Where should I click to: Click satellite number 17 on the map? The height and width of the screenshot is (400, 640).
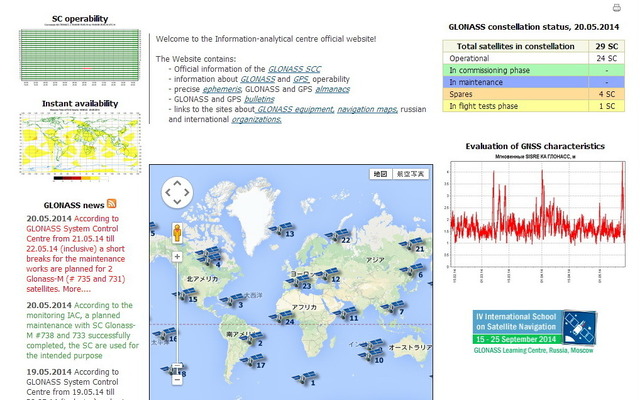pos(253,362)
